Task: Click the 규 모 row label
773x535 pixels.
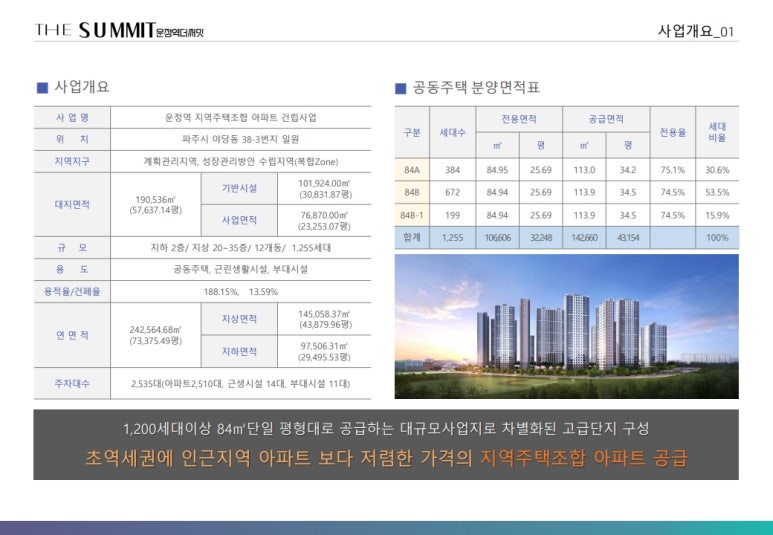Action: (72, 248)
